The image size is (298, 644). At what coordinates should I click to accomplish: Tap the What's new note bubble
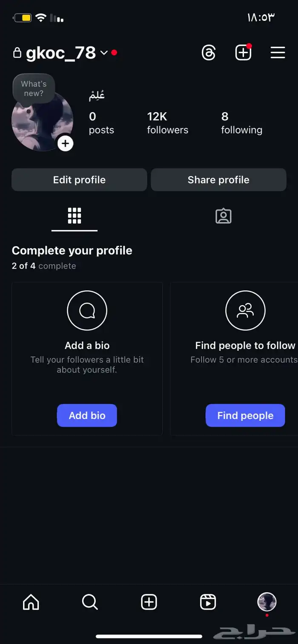tap(33, 88)
